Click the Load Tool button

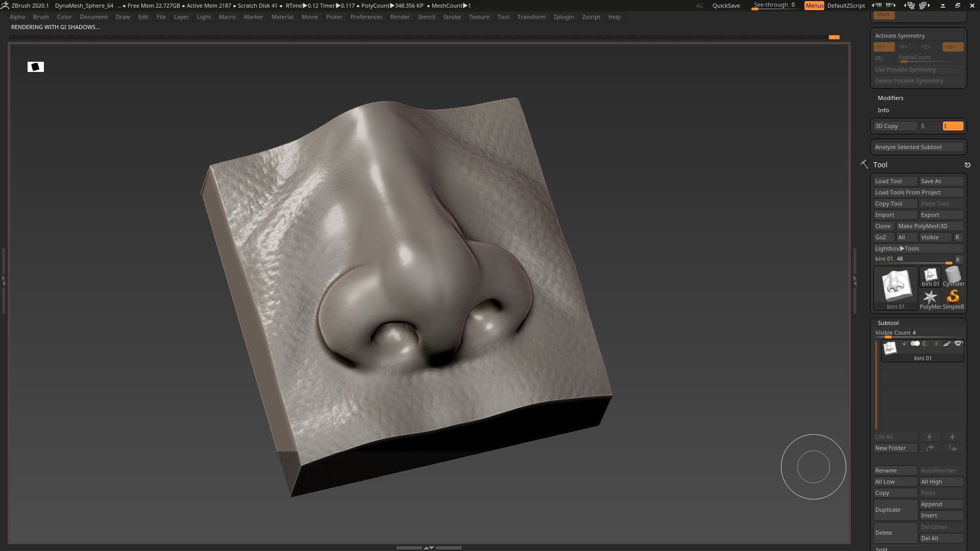[x=895, y=181]
